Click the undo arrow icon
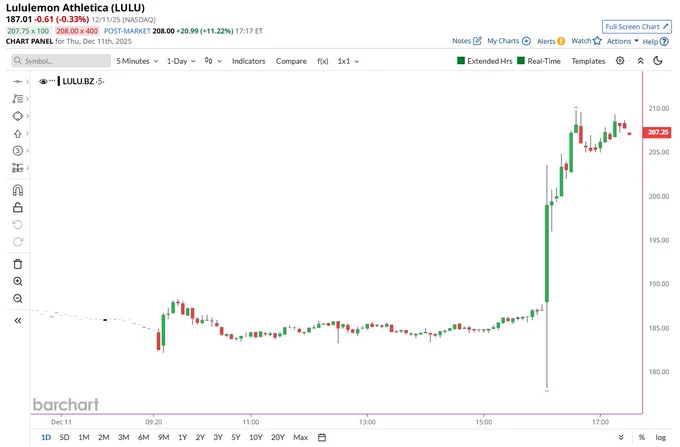680x447 pixels. 18,225
